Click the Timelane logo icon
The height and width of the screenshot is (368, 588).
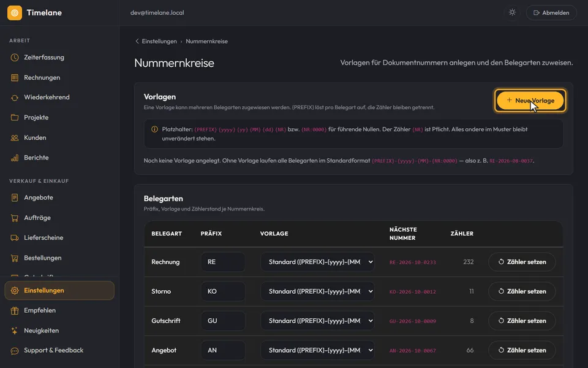15,13
